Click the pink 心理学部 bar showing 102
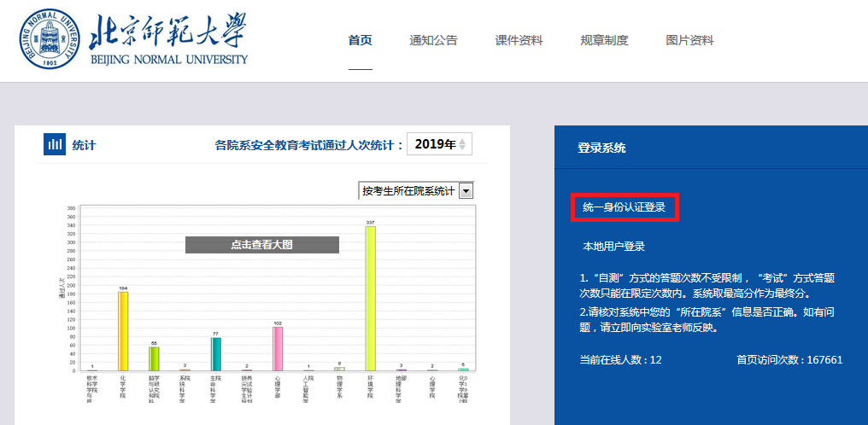 (278, 349)
